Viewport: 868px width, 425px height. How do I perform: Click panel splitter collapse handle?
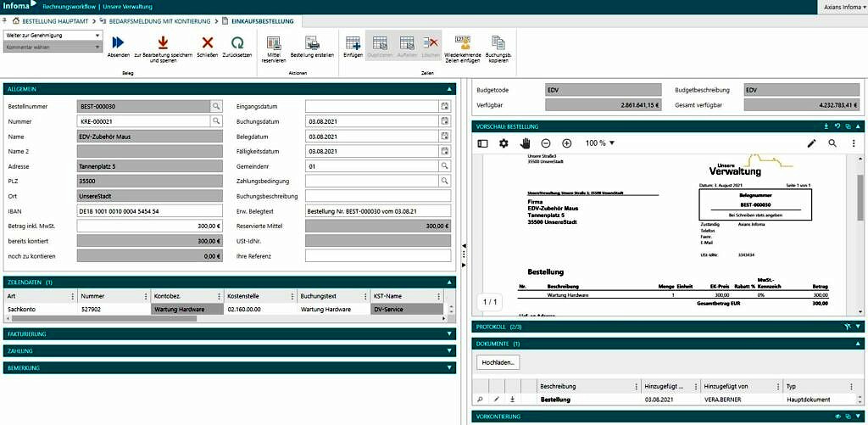pyautogui.click(x=464, y=245)
